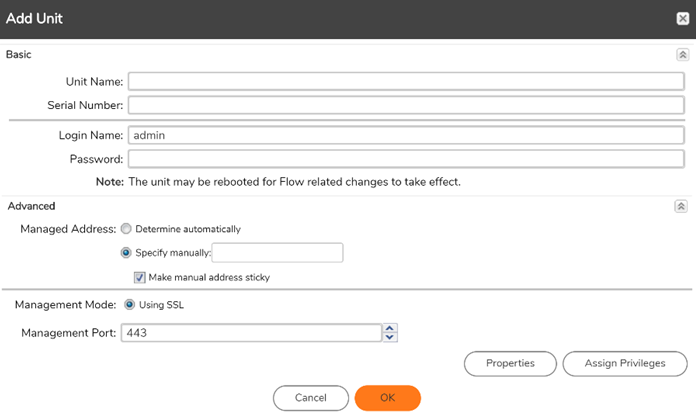
Task: Click the Management Port field
Action: pyautogui.click(x=250, y=333)
